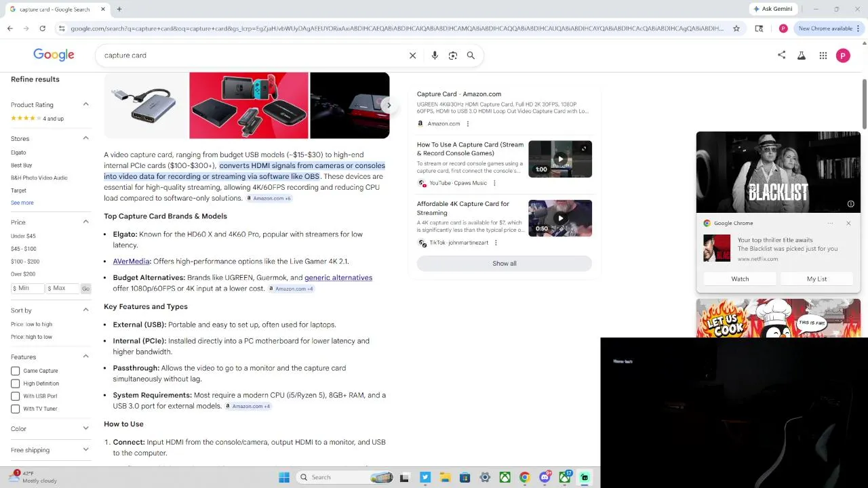Open more options for Amazon.com result
This screenshot has width=868, height=488.
point(468,124)
